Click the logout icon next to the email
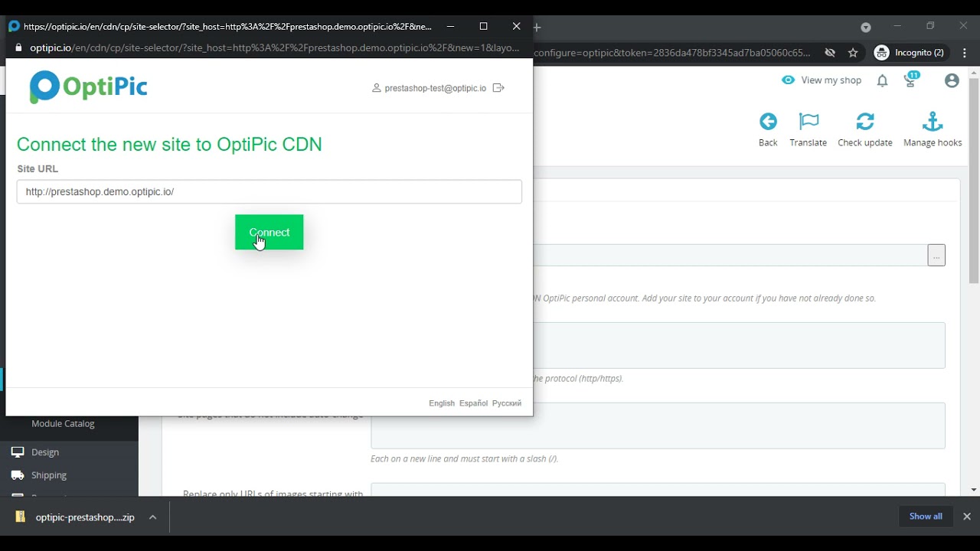Image resolution: width=980 pixels, height=551 pixels. pyautogui.click(x=498, y=88)
